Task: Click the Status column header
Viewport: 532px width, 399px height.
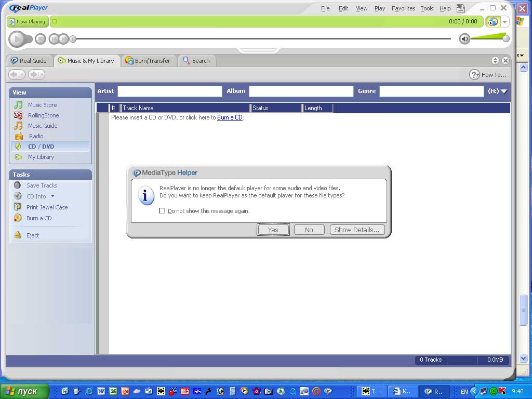Action: tap(276, 108)
